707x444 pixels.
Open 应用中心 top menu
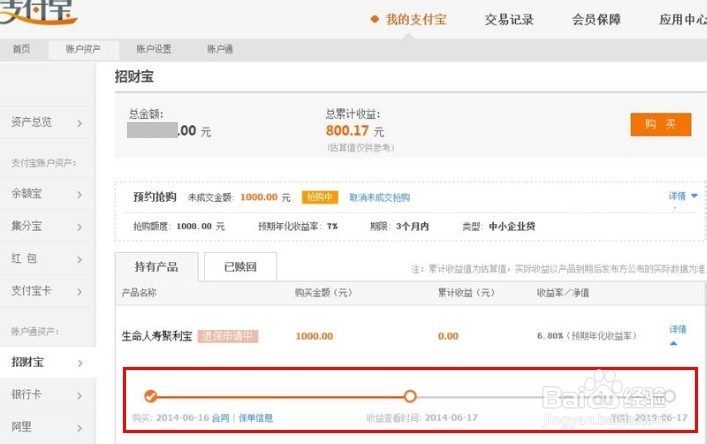click(683, 19)
